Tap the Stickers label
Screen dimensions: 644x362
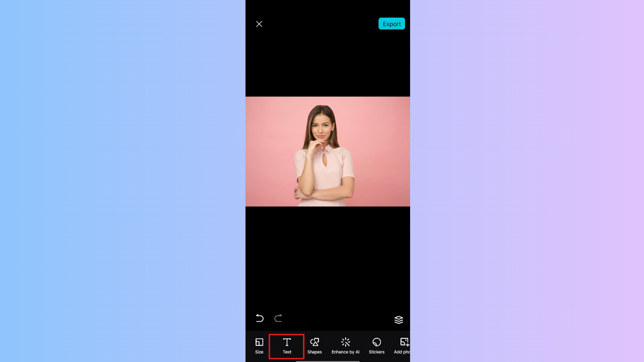376,351
